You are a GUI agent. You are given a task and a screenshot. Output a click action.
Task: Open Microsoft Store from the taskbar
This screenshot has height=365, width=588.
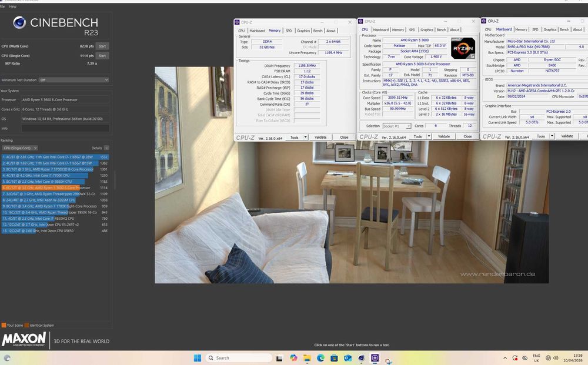pos(334,358)
